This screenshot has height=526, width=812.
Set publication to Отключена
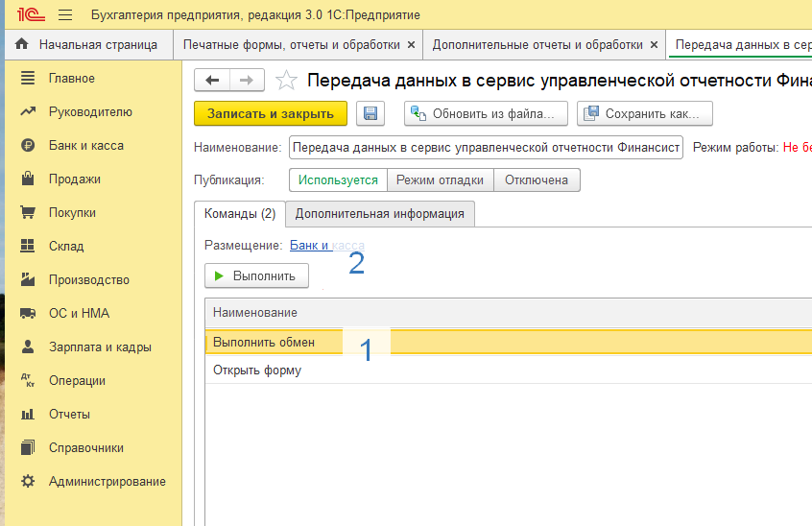[537, 179]
